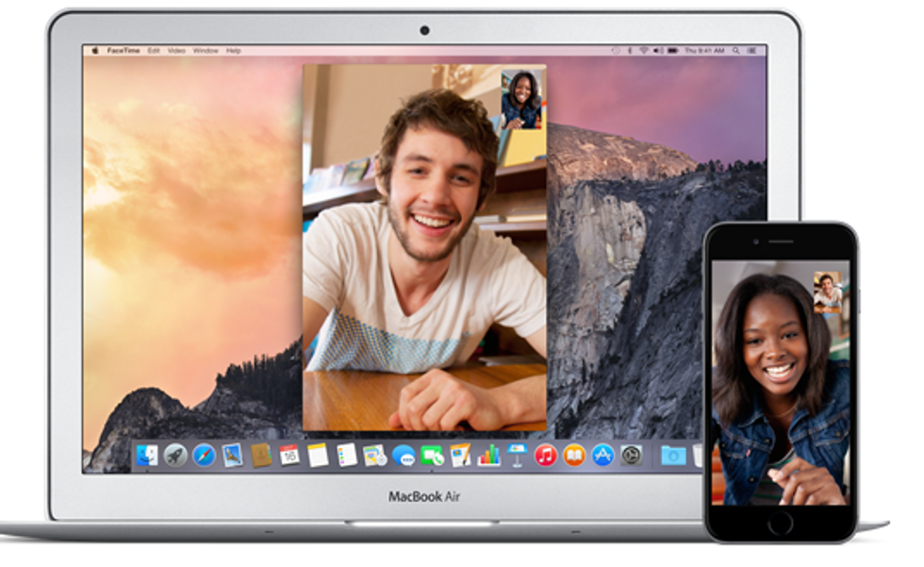Open the Window menu
Image resolution: width=924 pixels, height=567 pixels.
(x=206, y=50)
